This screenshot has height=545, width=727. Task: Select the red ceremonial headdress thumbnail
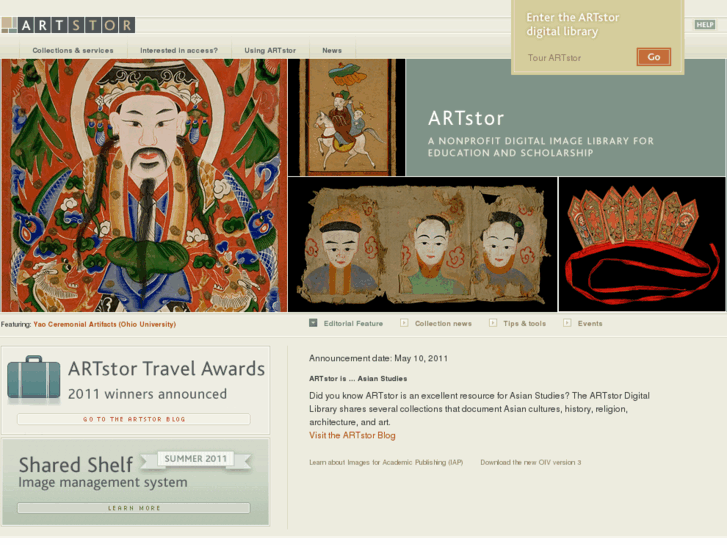click(642, 244)
